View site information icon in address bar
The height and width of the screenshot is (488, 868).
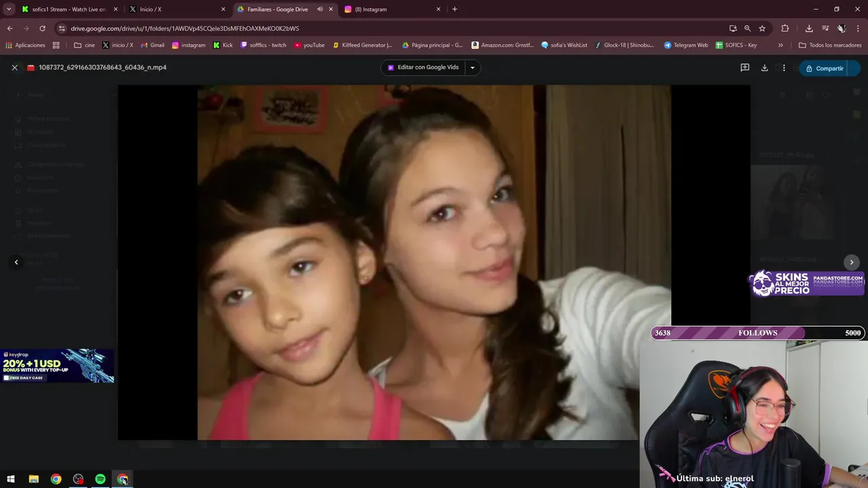pyautogui.click(x=62, y=28)
